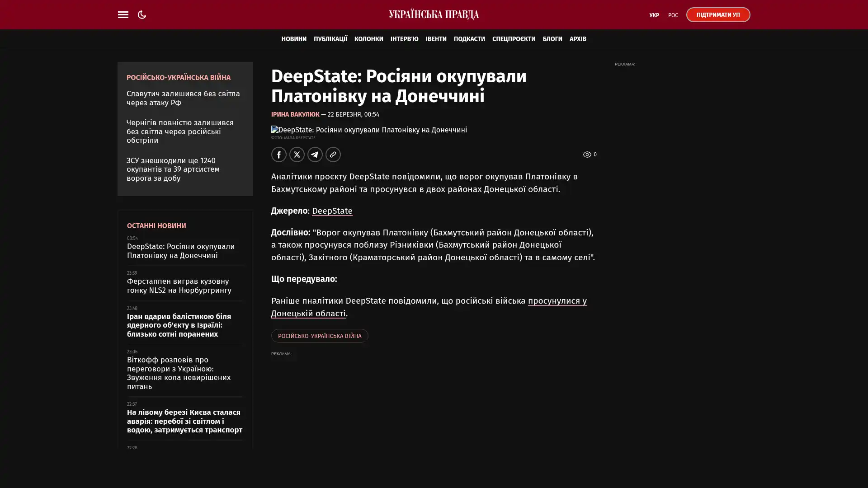Share article via Telegram
This screenshot has height=488, width=868.
click(315, 155)
